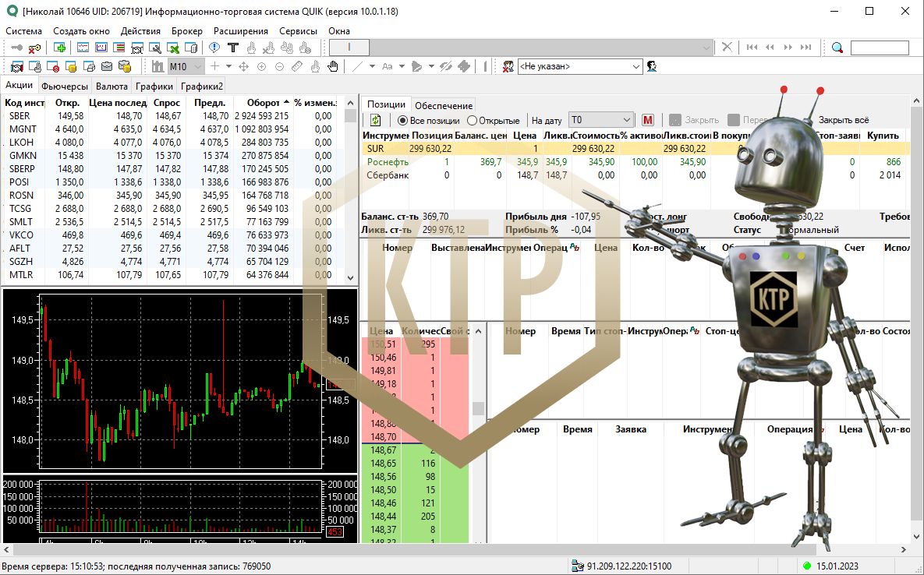This screenshot has height=575, width=924.
Task: Open the Сервисы menu
Action: pos(298,31)
